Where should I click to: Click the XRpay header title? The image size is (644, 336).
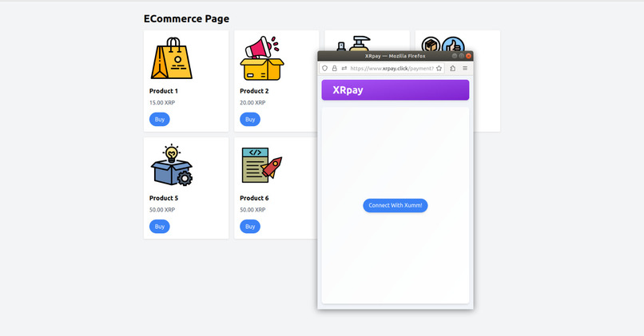pyautogui.click(x=348, y=90)
